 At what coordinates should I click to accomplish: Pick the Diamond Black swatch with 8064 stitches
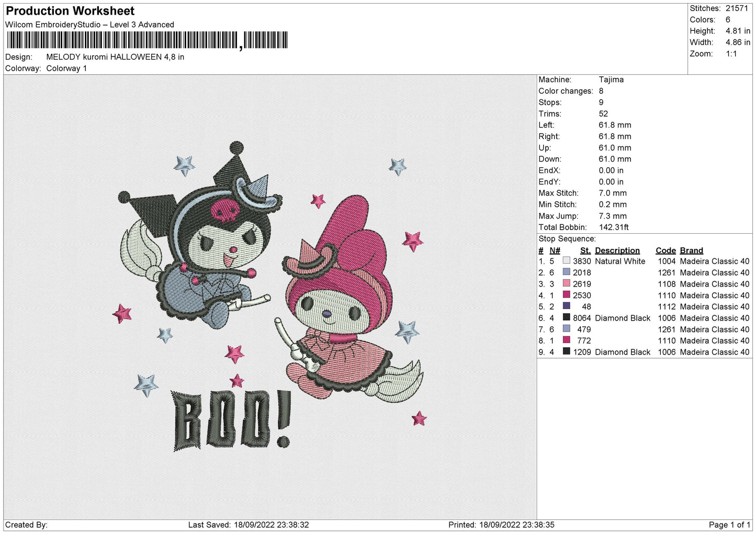click(x=566, y=317)
